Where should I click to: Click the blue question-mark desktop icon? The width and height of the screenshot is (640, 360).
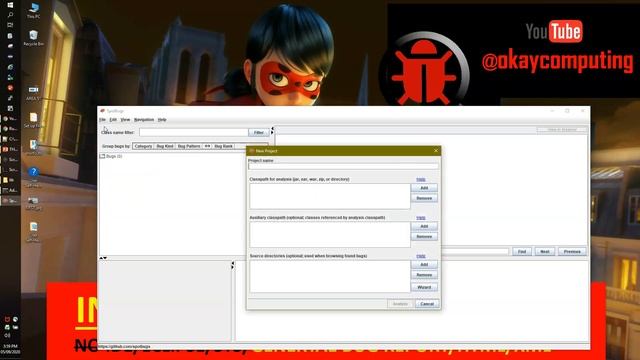[33, 177]
